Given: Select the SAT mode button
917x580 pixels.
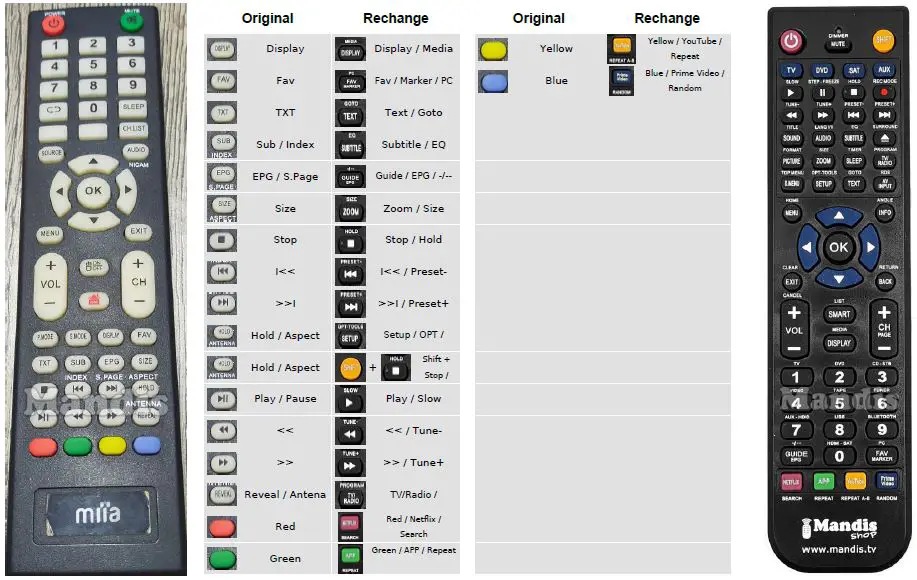Looking at the screenshot, I should click(x=853, y=71).
